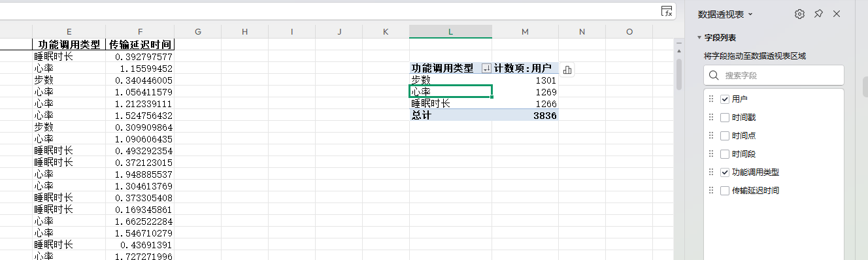Select column M header
Screen dimensions: 868x260
tap(526, 31)
